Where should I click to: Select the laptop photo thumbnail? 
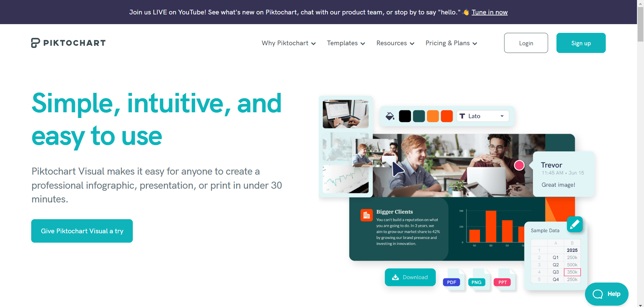click(345, 114)
